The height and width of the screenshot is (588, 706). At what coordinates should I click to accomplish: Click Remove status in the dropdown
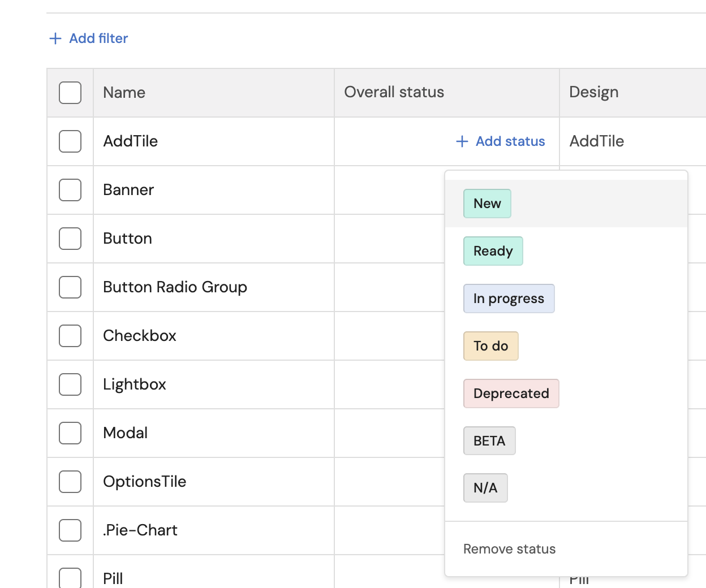509,549
